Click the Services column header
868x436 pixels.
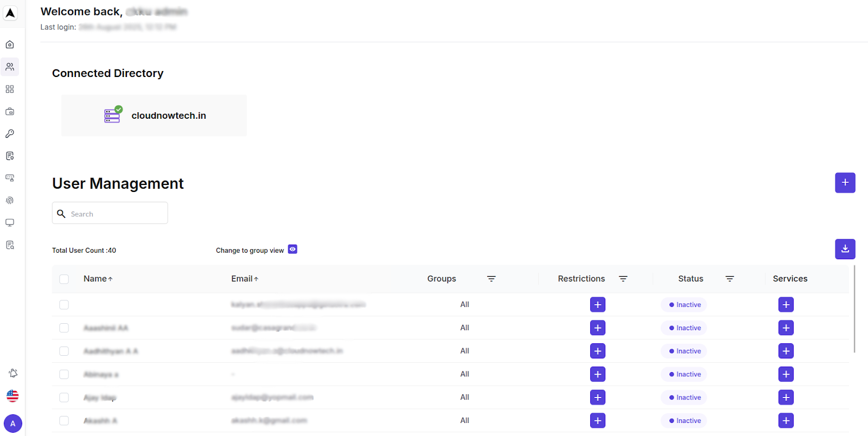click(x=790, y=279)
